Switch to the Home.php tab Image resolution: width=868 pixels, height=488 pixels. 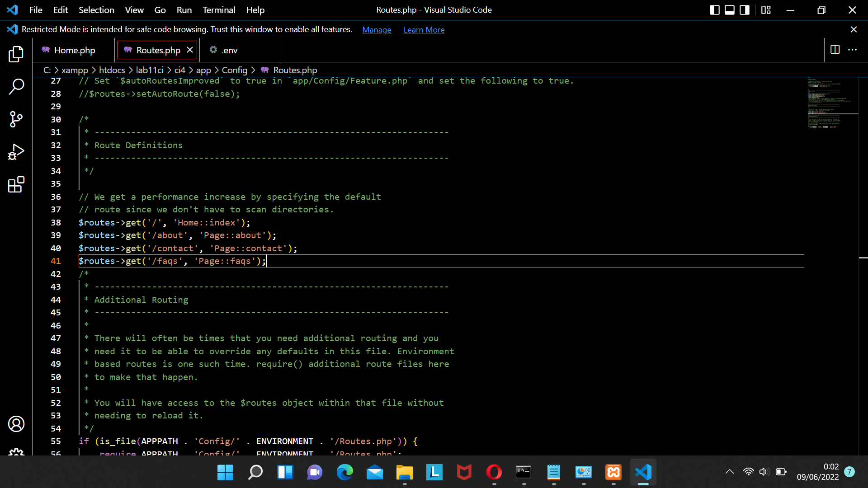(74, 50)
